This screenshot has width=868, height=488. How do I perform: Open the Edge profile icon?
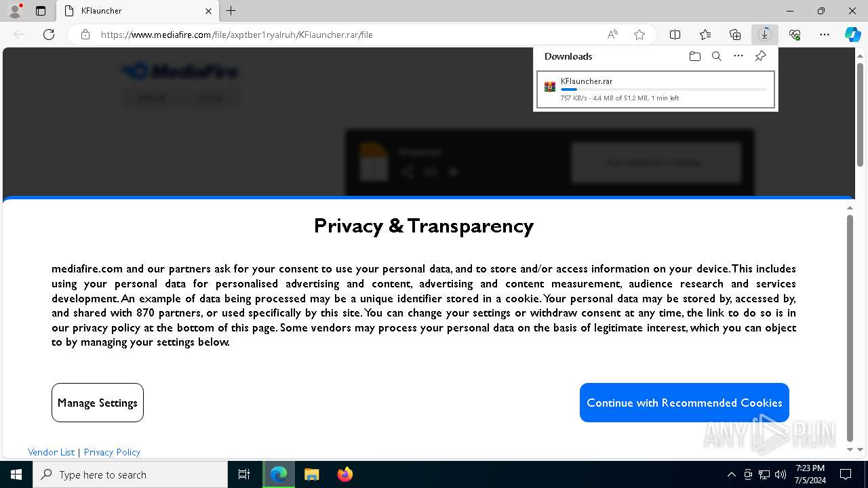15,11
